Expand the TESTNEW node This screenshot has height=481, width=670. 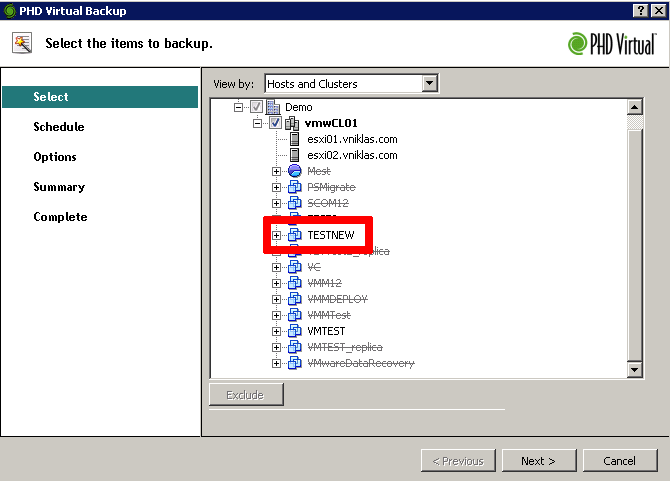(276, 235)
